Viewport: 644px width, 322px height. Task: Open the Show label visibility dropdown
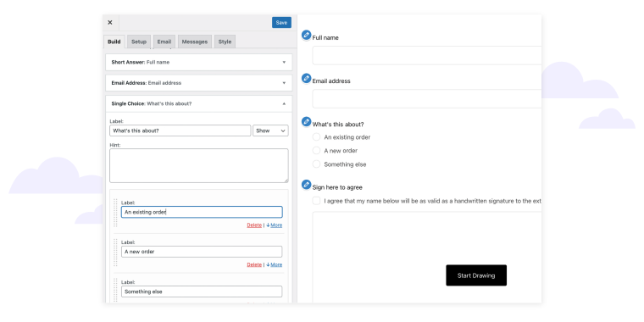[x=270, y=130]
